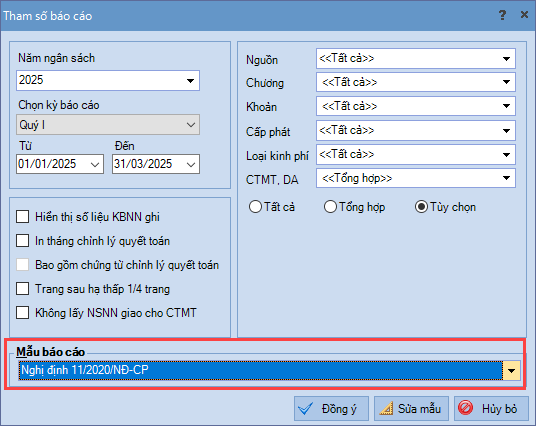Image resolution: width=536 pixels, height=426 pixels.
Task: Click the Đến date field 31/03/2025
Action: coord(156,164)
